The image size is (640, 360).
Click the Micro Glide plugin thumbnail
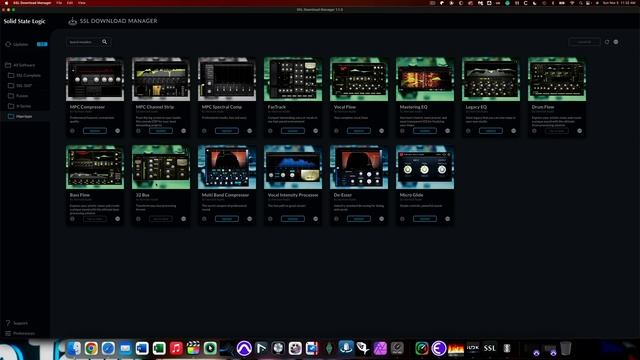[x=425, y=167]
